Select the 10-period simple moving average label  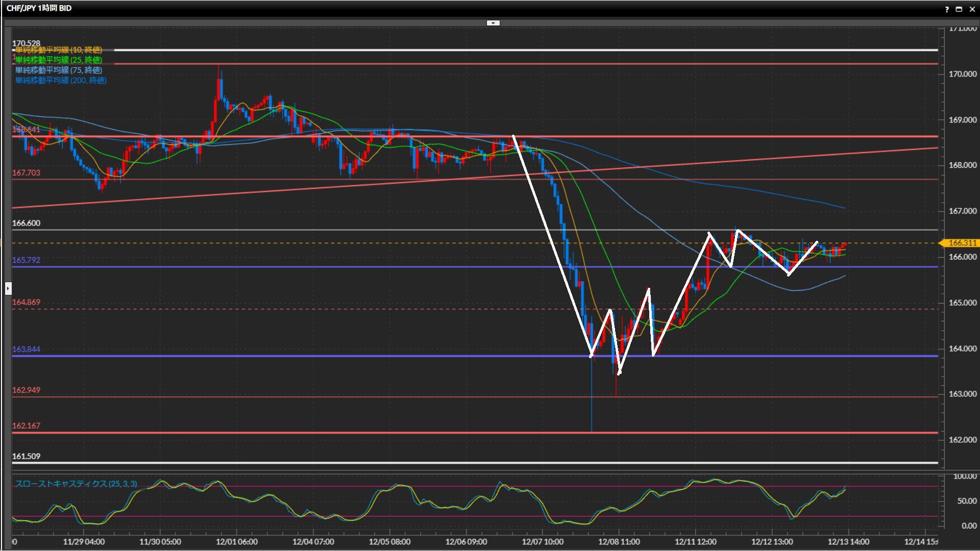[x=59, y=50]
